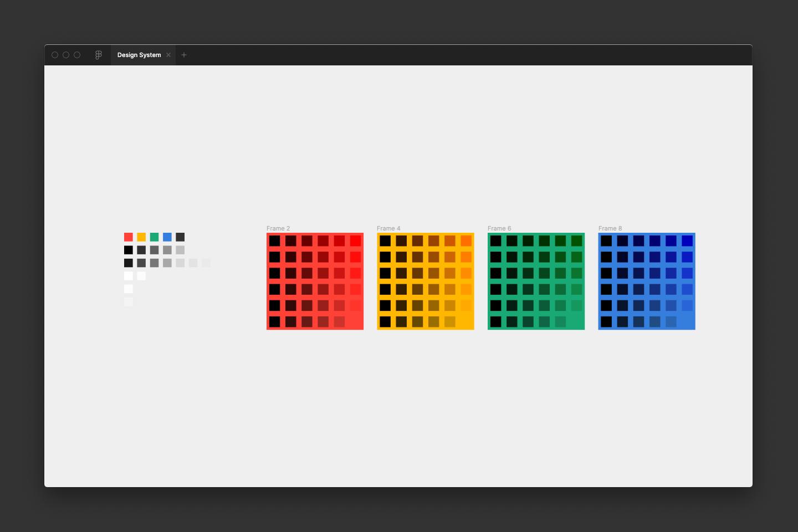Select the Frame 2 label

(x=278, y=228)
